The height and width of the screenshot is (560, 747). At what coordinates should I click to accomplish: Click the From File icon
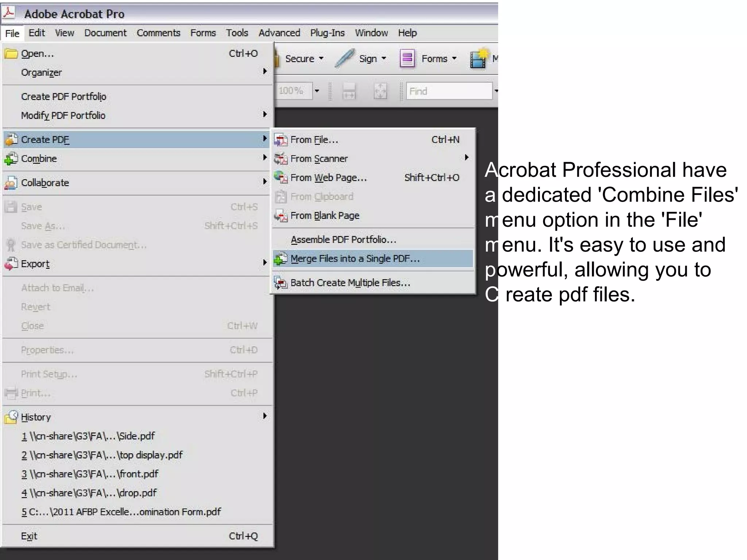tap(281, 140)
